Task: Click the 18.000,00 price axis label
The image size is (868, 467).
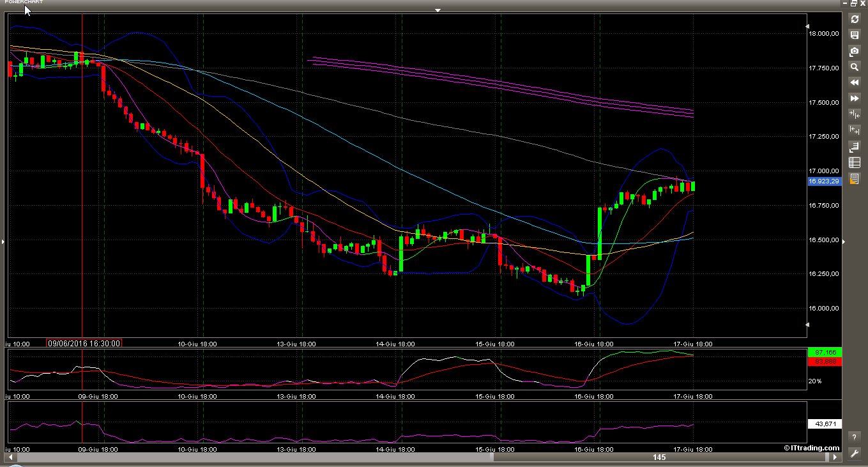Action: (823, 34)
